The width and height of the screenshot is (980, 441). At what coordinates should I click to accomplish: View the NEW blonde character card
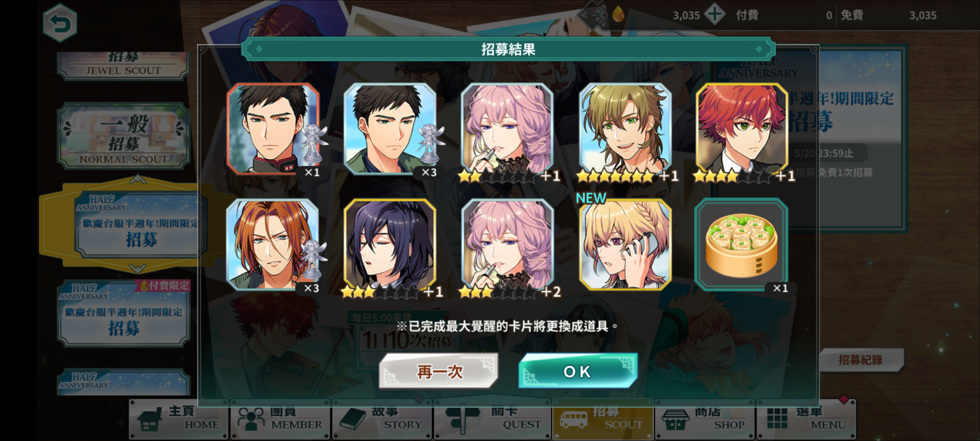(625, 245)
